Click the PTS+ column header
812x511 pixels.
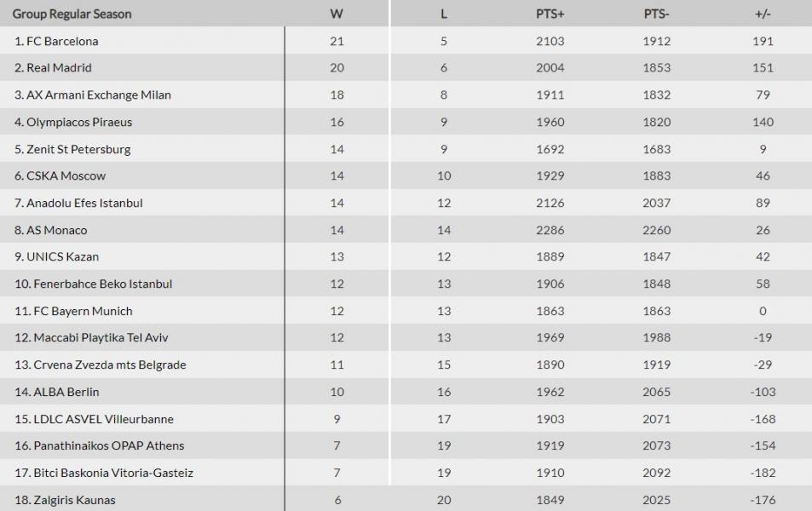point(550,14)
